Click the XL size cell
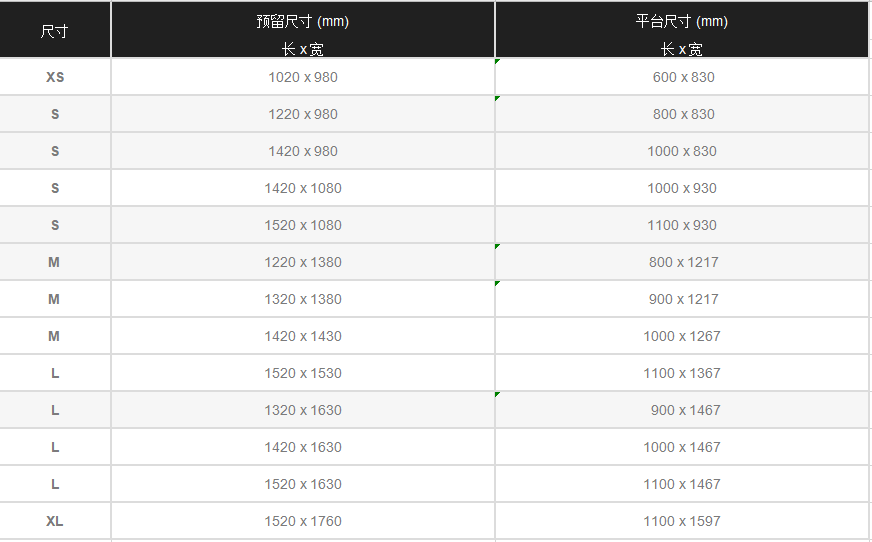Image resolution: width=872 pixels, height=542 pixels. (x=54, y=521)
